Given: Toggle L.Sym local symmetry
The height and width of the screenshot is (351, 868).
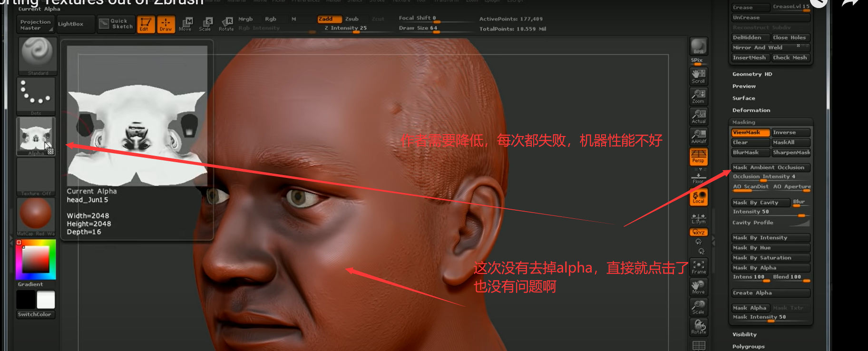Looking at the screenshot, I should (x=698, y=218).
